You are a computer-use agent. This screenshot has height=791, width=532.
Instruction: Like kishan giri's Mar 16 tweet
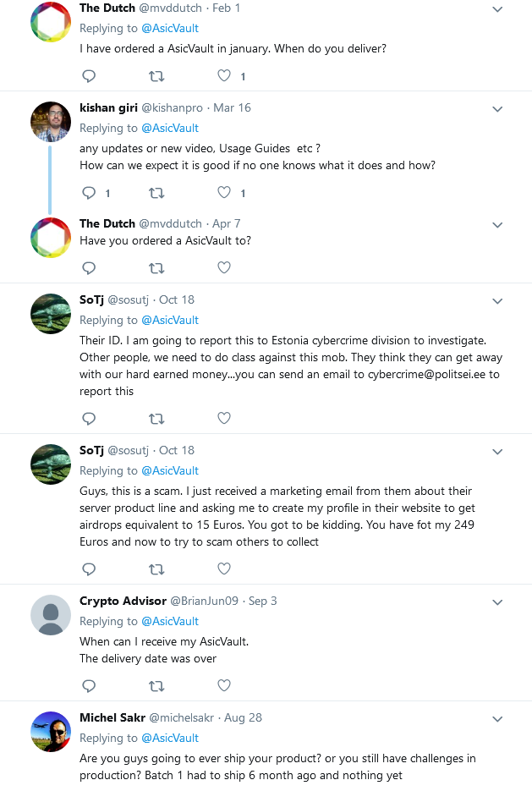pyautogui.click(x=224, y=193)
